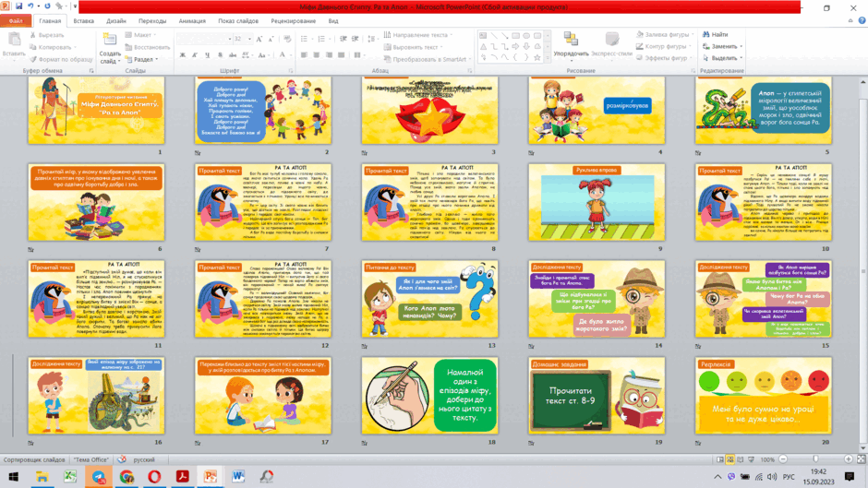
Task: Click the Найти (Find) binoculars button
Action: point(716,34)
